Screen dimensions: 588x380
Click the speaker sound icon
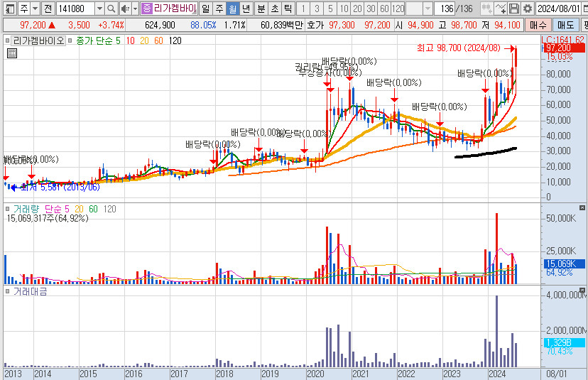tap(125, 9)
